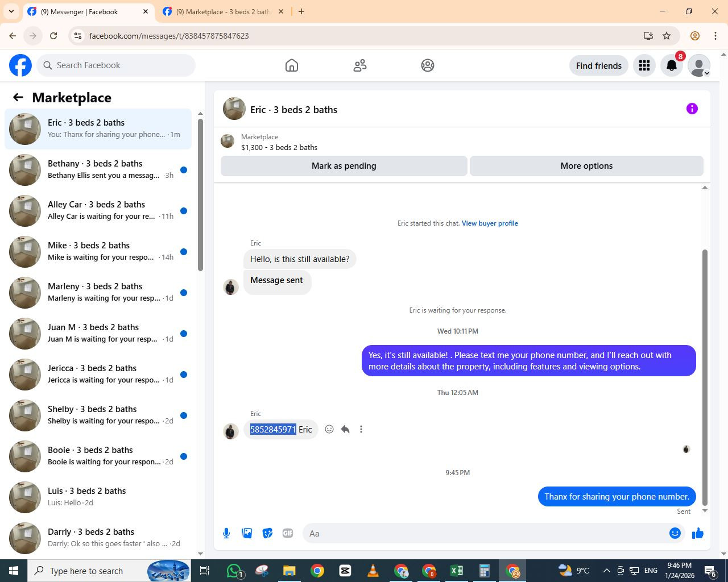Open Alley Car conversation
This screenshot has height=582, width=728.
pos(98,211)
